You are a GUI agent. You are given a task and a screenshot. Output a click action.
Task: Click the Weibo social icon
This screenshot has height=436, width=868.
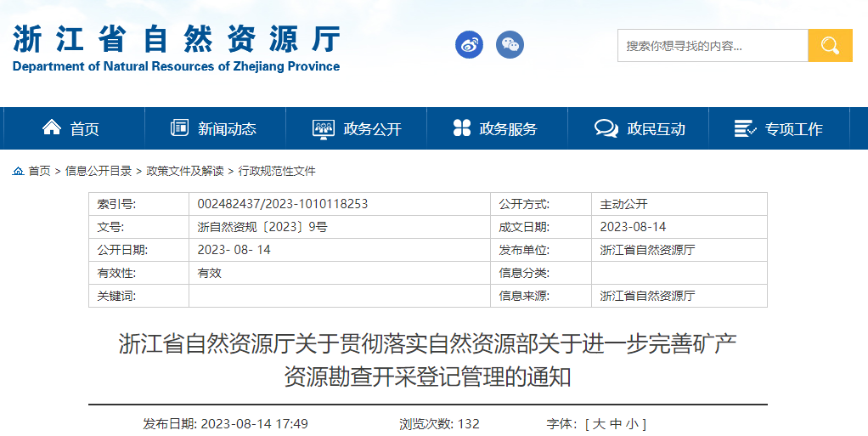tap(469, 45)
